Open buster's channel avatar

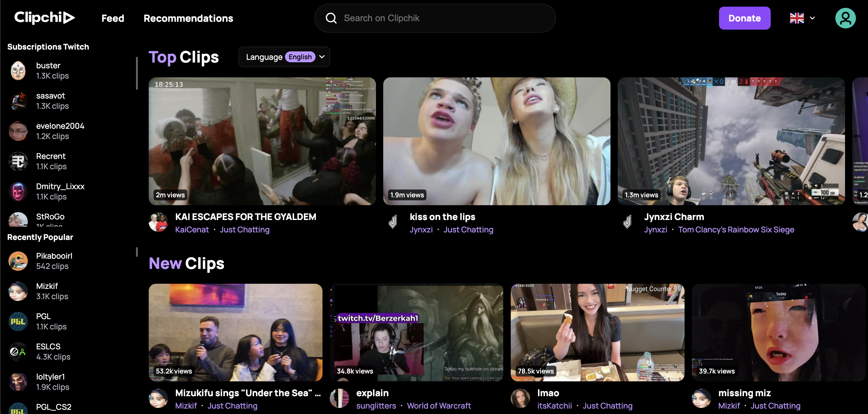pos(18,71)
